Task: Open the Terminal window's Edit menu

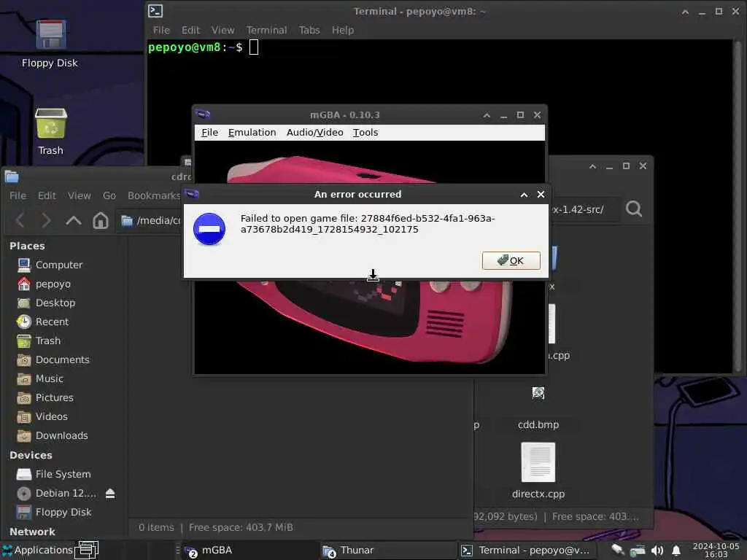Action: click(x=190, y=30)
